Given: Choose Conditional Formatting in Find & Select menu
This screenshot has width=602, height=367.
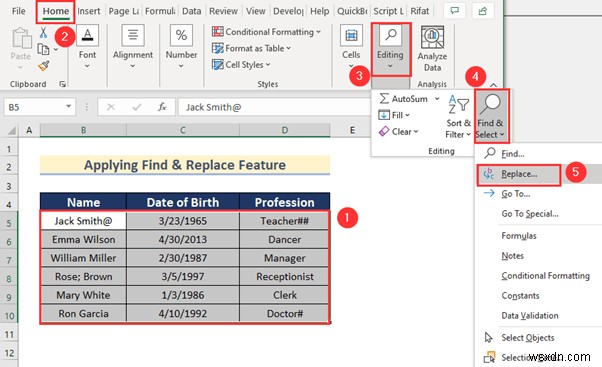Looking at the screenshot, I should [539, 276].
